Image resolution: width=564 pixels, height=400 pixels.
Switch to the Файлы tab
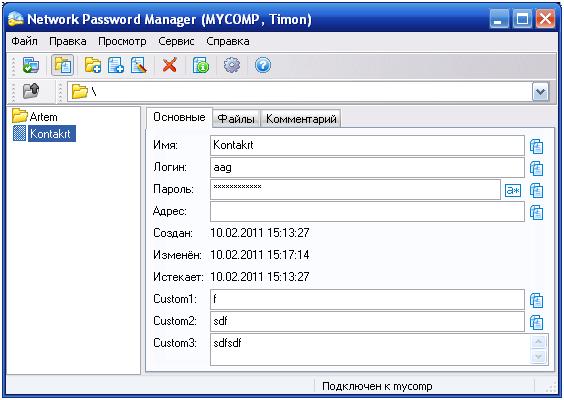pyautogui.click(x=236, y=119)
